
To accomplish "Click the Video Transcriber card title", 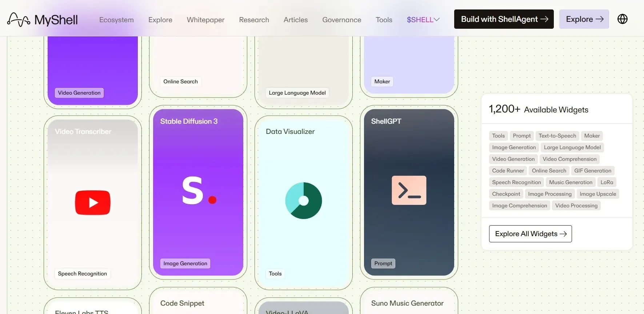I will point(83,132).
